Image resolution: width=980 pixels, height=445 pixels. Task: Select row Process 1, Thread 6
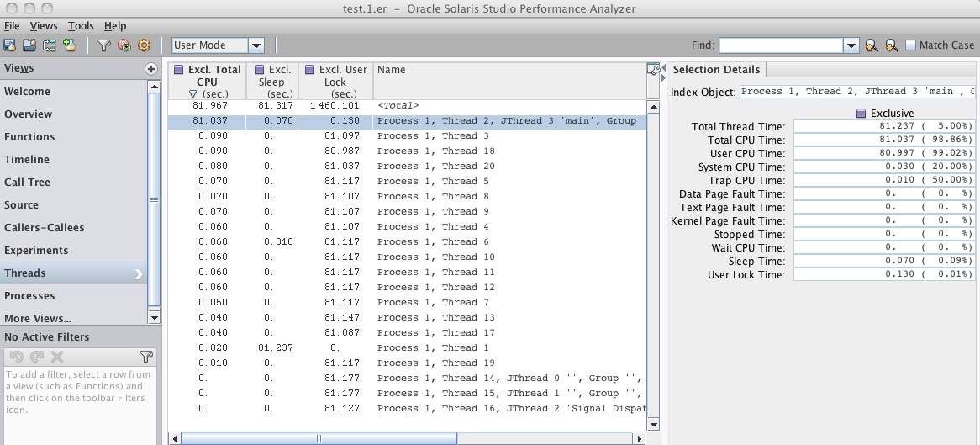click(x=407, y=241)
